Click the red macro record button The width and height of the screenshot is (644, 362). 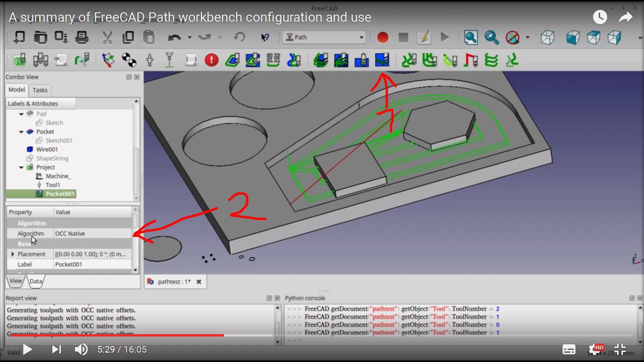382,37
